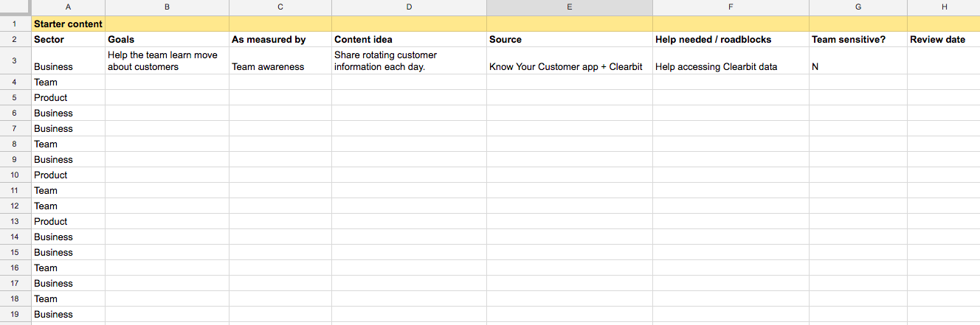This screenshot has width=980, height=325.
Task: Click the Help accessing Clearbit data cell
Action: pos(731,60)
